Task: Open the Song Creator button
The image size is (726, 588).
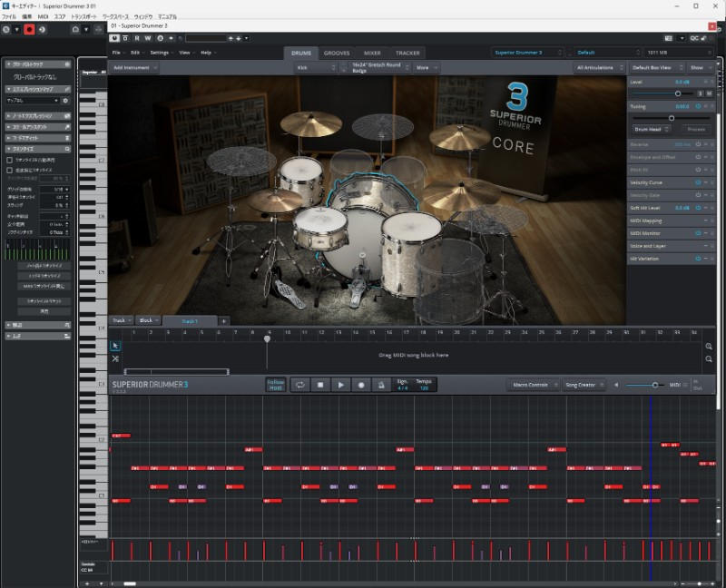Action: 583,385
